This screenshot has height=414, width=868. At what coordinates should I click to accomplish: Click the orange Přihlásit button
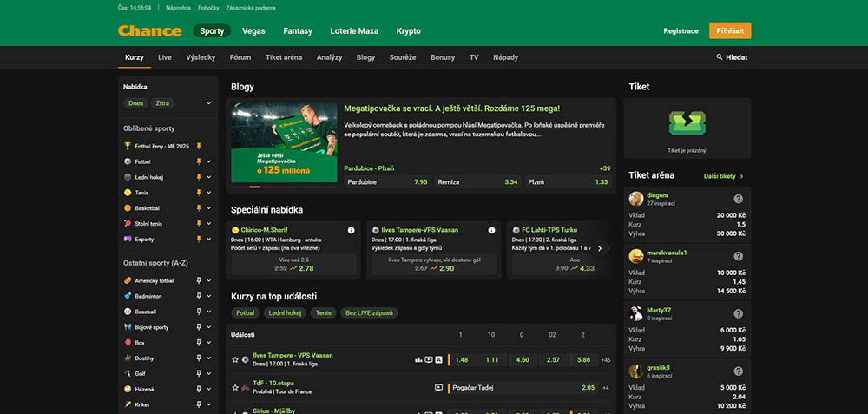coord(729,30)
